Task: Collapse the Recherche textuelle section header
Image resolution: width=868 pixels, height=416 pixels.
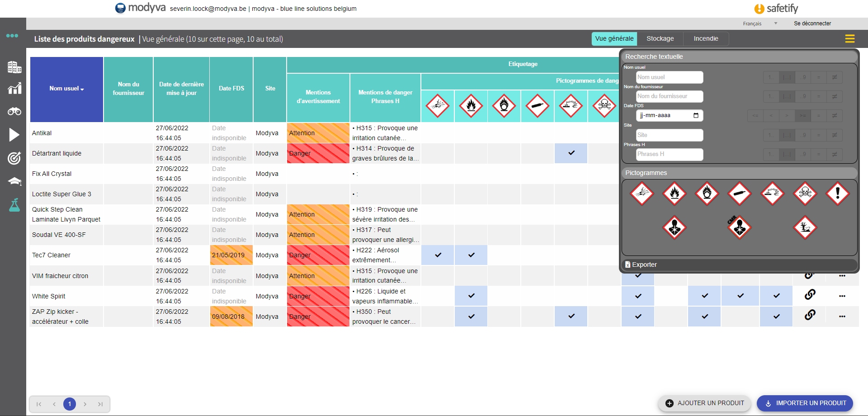Action: pyautogui.click(x=740, y=57)
